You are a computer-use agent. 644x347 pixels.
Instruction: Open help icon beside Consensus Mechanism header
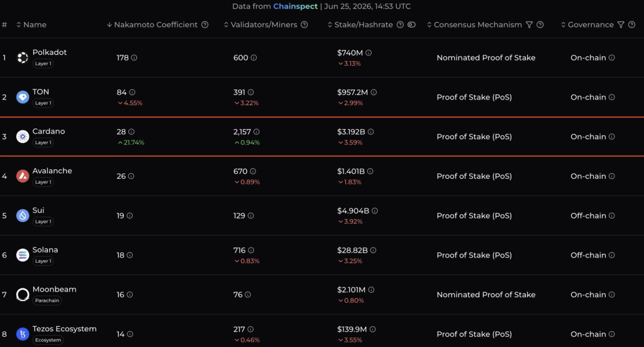540,25
